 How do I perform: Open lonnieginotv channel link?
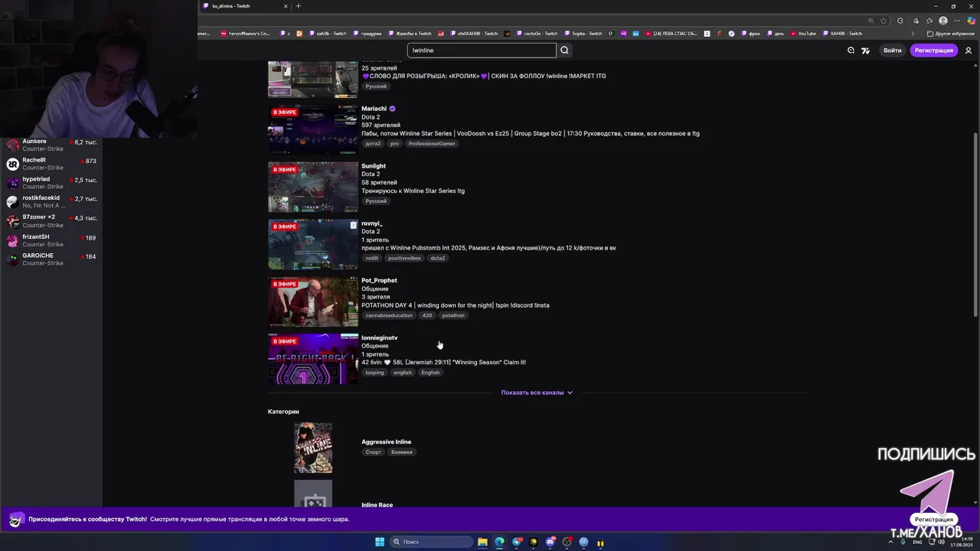tap(380, 337)
